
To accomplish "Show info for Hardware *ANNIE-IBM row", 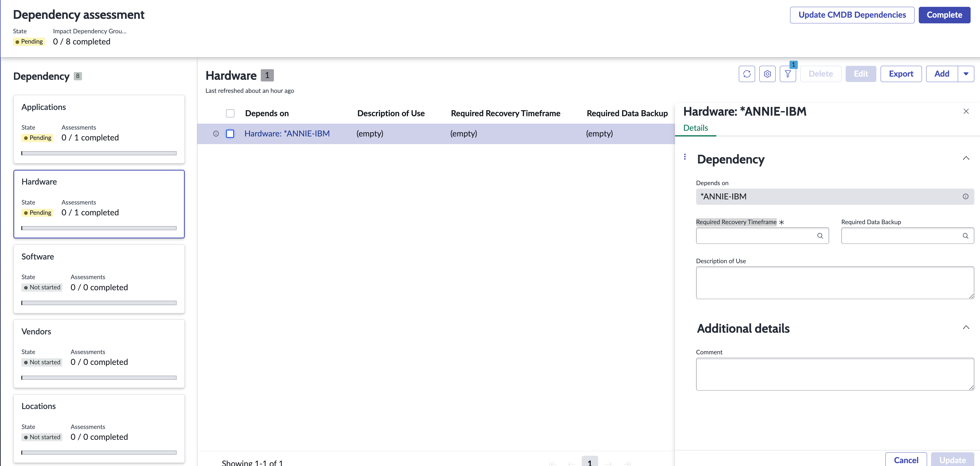I will [216, 134].
